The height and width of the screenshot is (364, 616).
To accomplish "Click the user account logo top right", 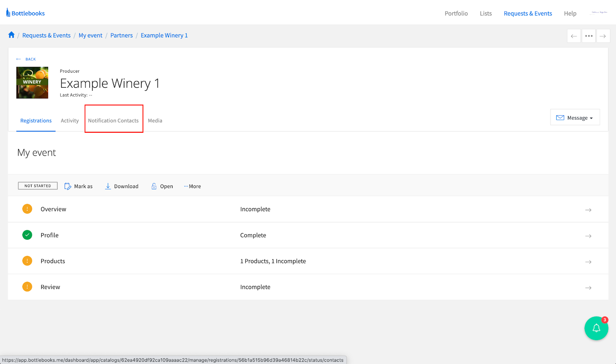I will click(x=599, y=13).
